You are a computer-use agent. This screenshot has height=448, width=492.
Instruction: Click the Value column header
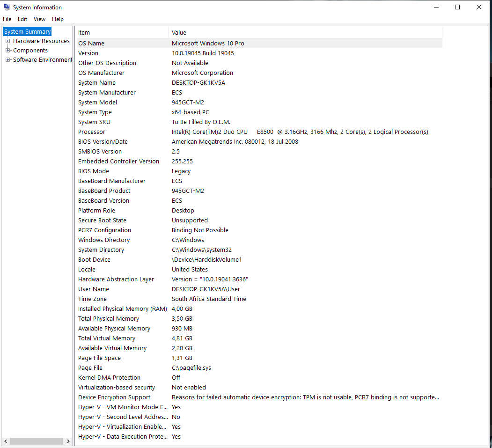click(x=304, y=32)
